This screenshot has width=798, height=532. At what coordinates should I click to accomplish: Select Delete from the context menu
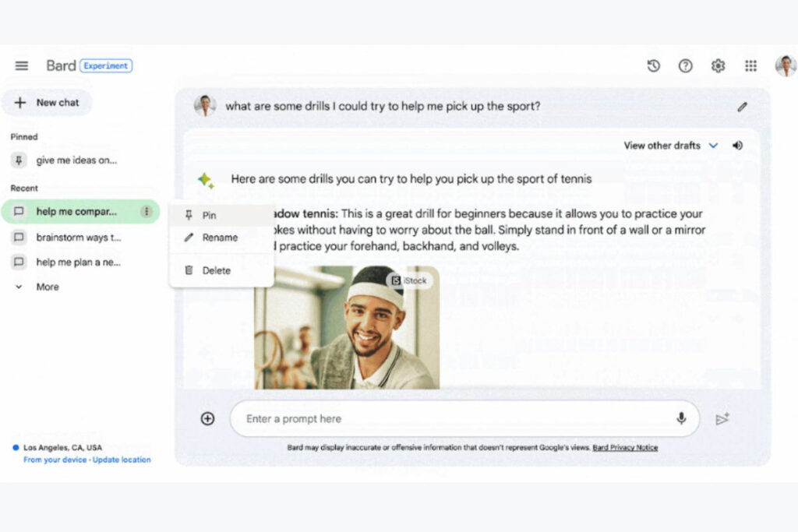[x=216, y=270]
